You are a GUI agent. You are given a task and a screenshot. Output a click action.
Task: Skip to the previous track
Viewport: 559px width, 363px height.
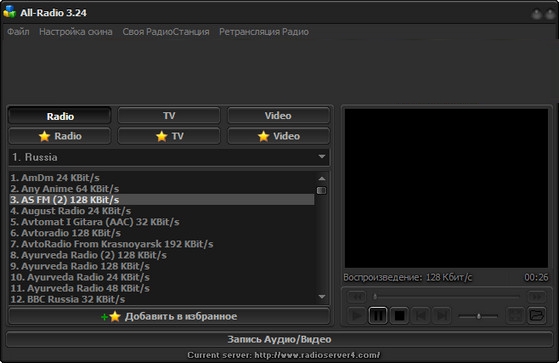pos(420,316)
